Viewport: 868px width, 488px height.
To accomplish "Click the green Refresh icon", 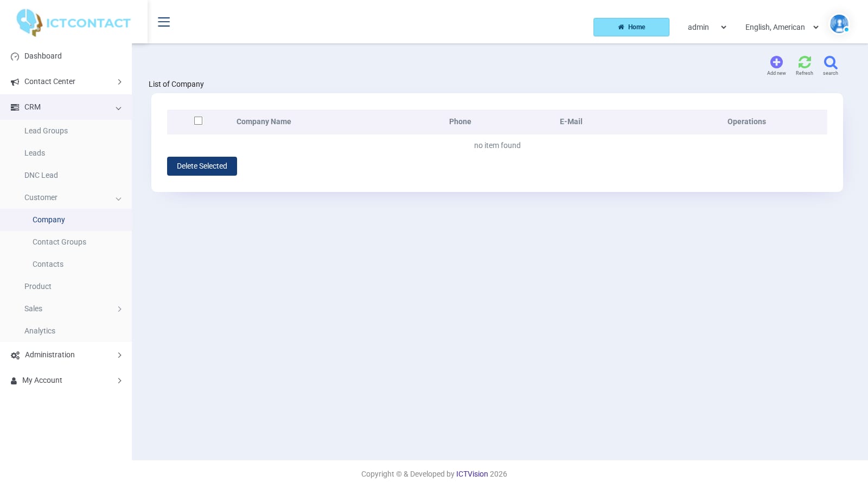I will [805, 62].
